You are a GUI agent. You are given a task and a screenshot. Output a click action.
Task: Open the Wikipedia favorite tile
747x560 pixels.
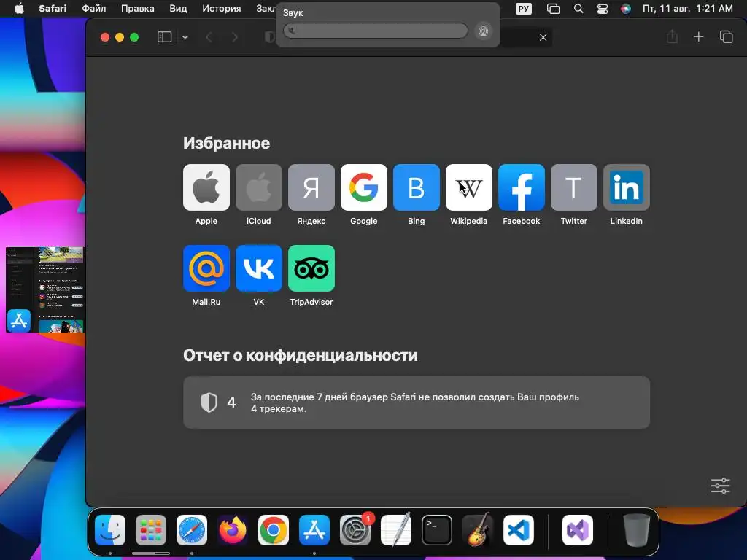pos(469,187)
